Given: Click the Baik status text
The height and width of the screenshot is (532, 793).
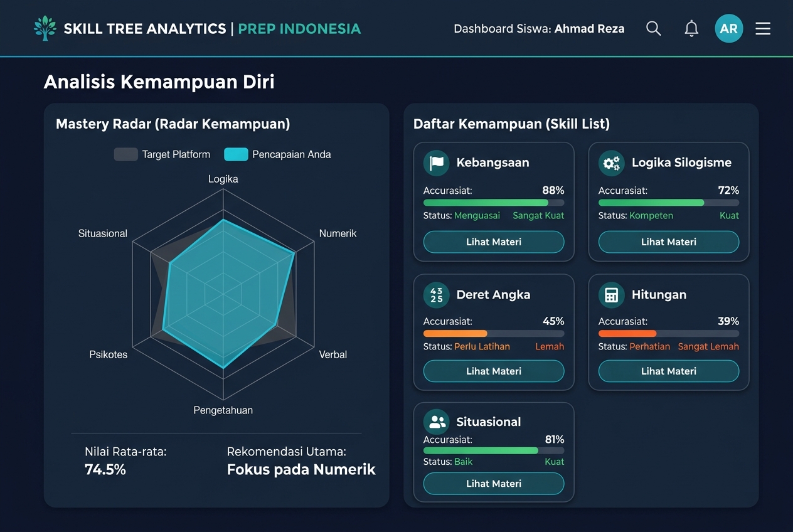Looking at the screenshot, I should tap(464, 461).
